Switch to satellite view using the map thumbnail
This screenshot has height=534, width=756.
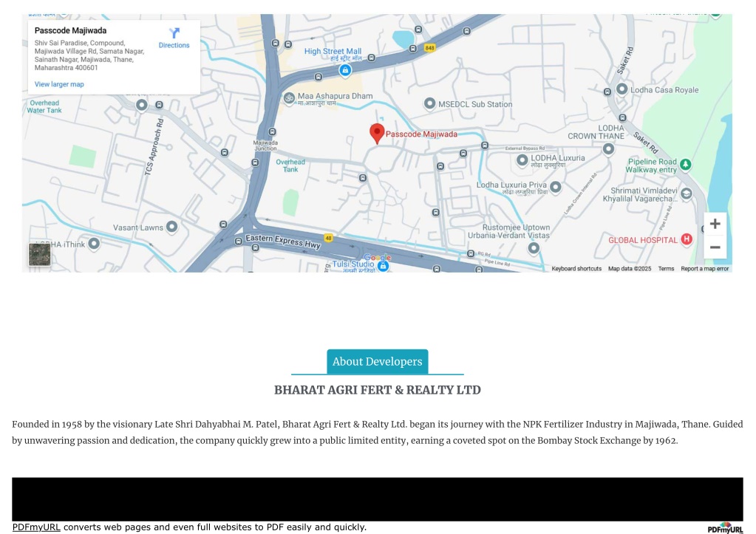coord(39,254)
